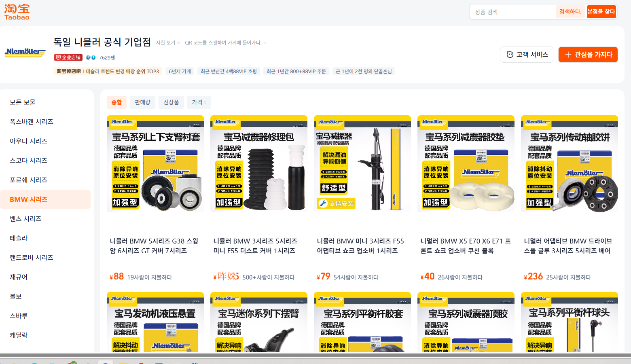Viewport: 631px width, 364px height.
Task: Open 宝马系列减震器顶胶 product image
Action: [x=466, y=322]
